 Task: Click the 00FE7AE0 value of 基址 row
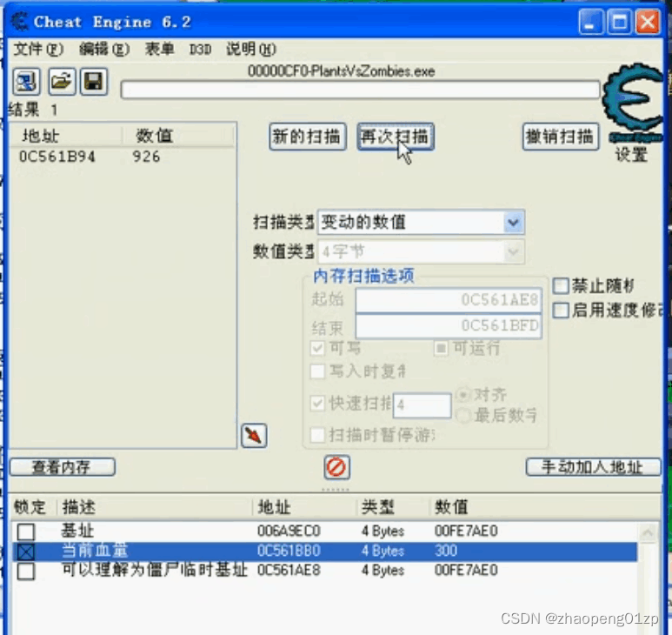pyautogui.click(x=466, y=531)
